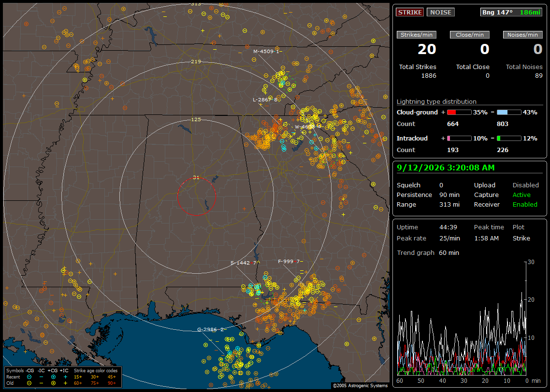Image resolution: width=550 pixels, height=392 pixels.
Task: Select storm cell label L-2867-8
Action: 265,99
